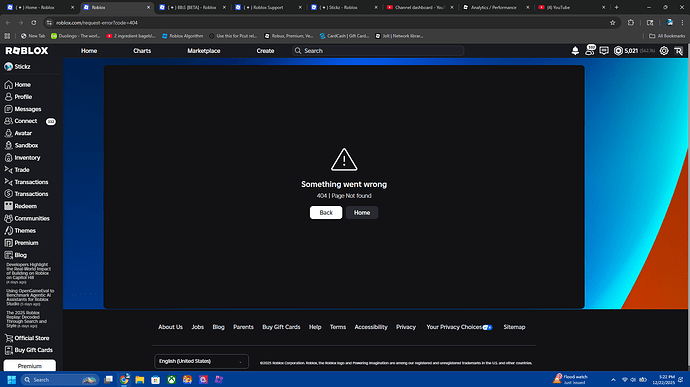Open the Robux balance icon
Image resolution: width=690 pixels, height=387 pixels.
(618, 51)
